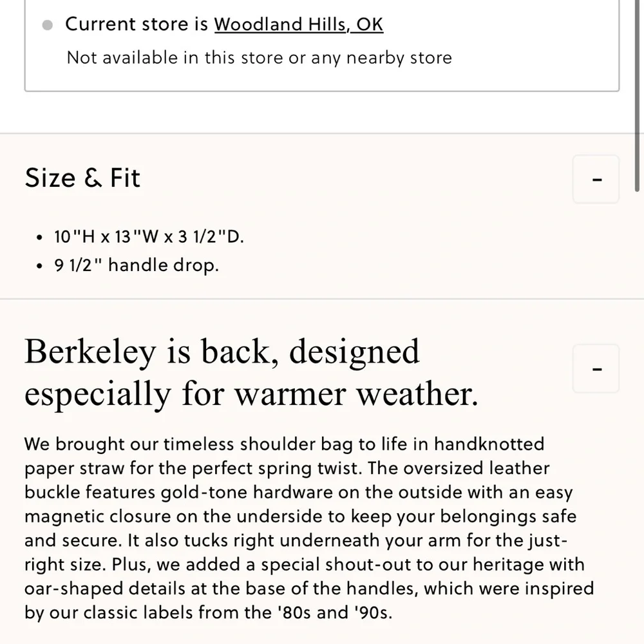Viewport: 644px width, 644px height.
Task: Click 'Not available in this store' message
Action: 259,58
